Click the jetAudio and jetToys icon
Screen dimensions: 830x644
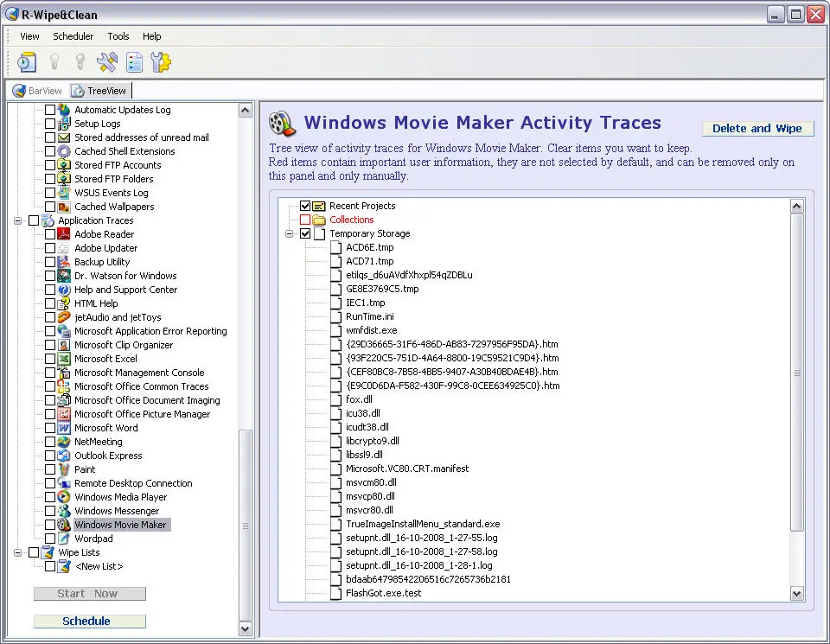tap(64, 317)
